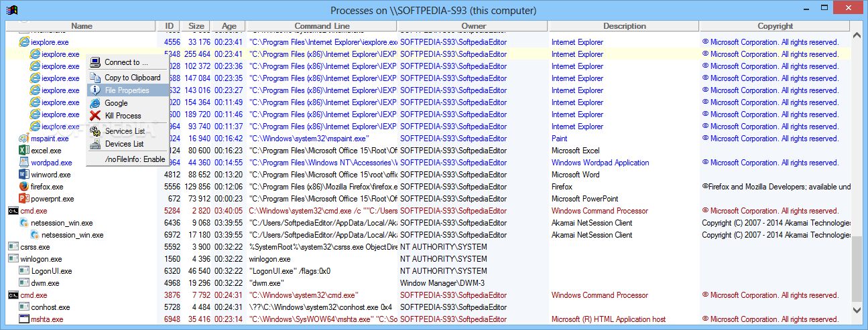
Task: Click the iexplore.exe icon aged 00:23:36
Action: pos(35,66)
